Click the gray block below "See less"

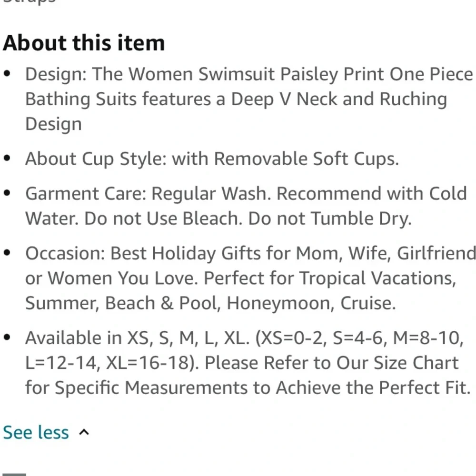(15, 475)
